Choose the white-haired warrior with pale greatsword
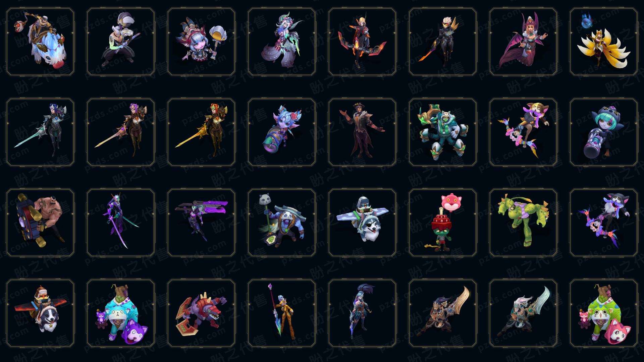The image size is (644, 362). coord(523,313)
